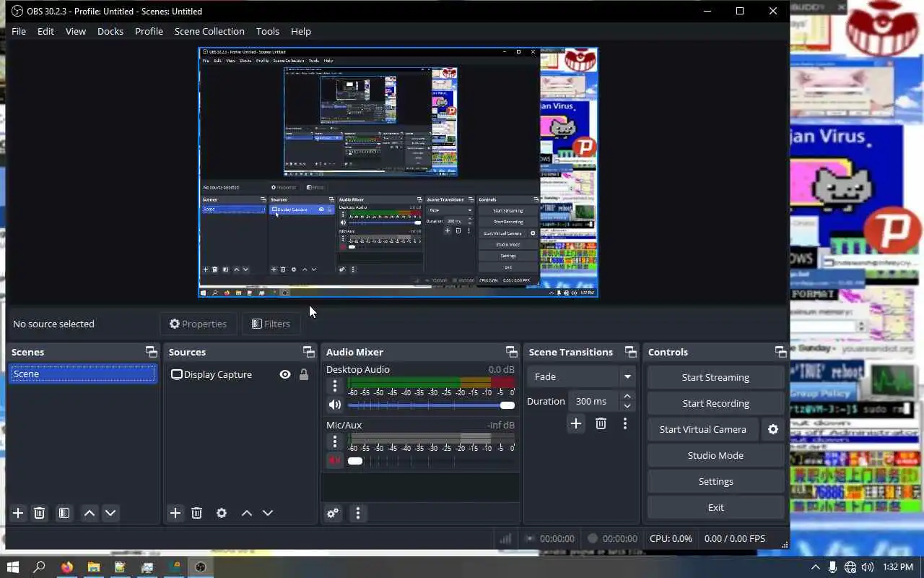The height and width of the screenshot is (578, 924).
Task: Open the Windows Start menu
Action: [12, 567]
